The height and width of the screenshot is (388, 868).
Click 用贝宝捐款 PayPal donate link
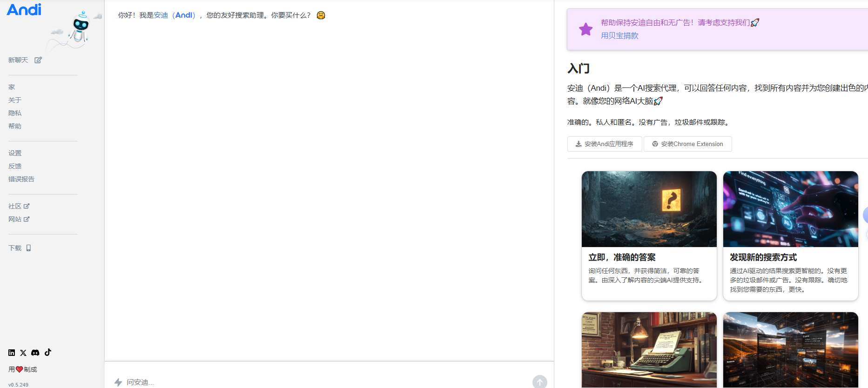point(619,35)
